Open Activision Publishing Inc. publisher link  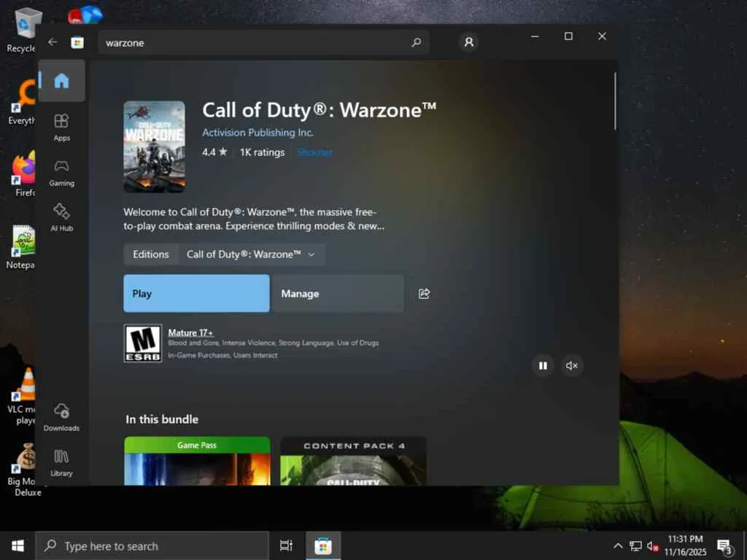coord(258,133)
